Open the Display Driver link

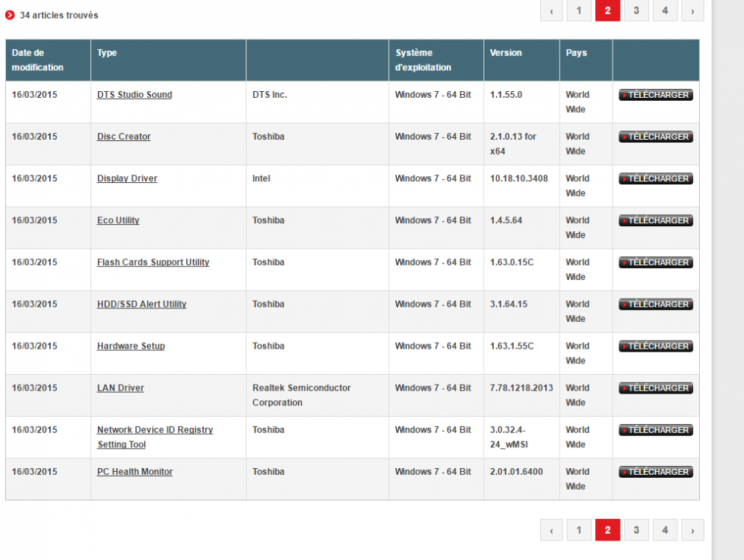(x=127, y=178)
